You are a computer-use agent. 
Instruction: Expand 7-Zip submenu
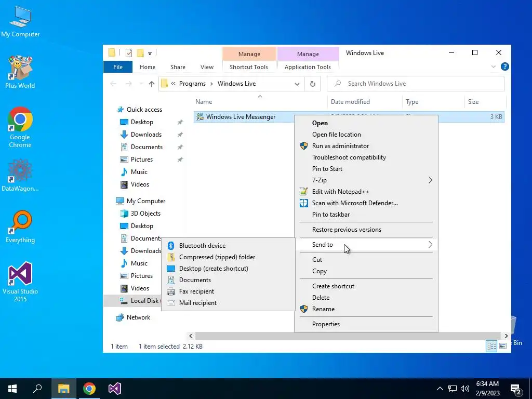click(366, 180)
